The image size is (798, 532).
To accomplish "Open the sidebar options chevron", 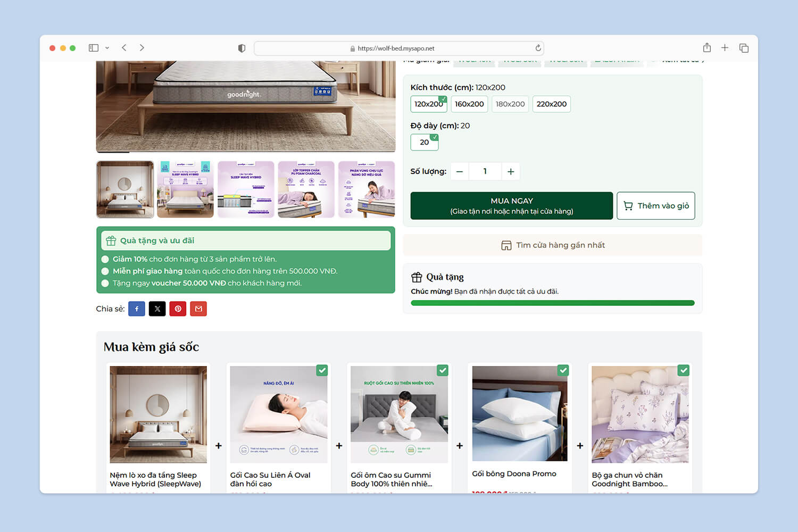I will coord(107,48).
